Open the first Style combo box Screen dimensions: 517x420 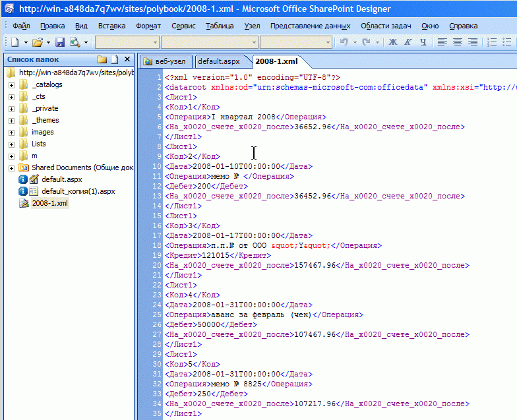[x=127, y=42]
